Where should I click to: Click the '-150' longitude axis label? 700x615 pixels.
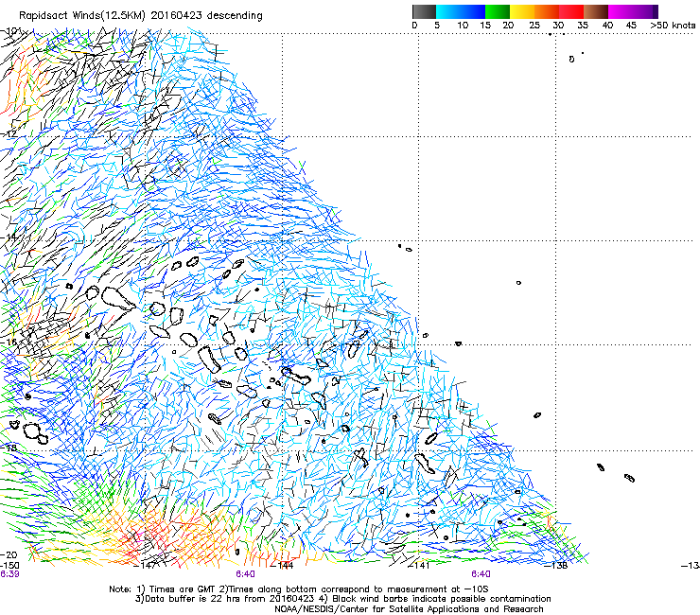[9, 566]
